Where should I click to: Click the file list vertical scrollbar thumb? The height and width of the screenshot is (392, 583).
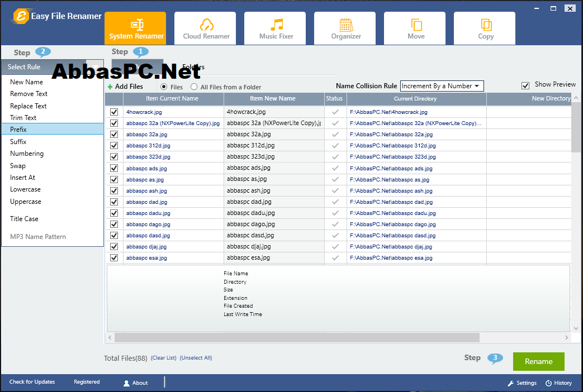576,127
